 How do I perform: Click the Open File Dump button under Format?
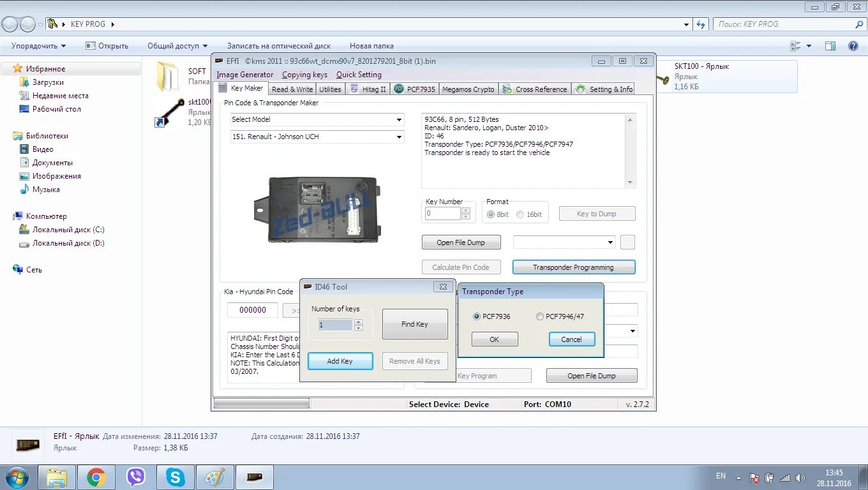[x=461, y=242]
